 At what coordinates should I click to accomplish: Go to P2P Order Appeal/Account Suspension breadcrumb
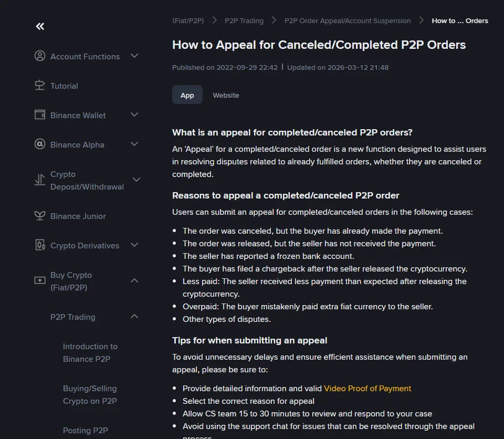[x=348, y=21]
